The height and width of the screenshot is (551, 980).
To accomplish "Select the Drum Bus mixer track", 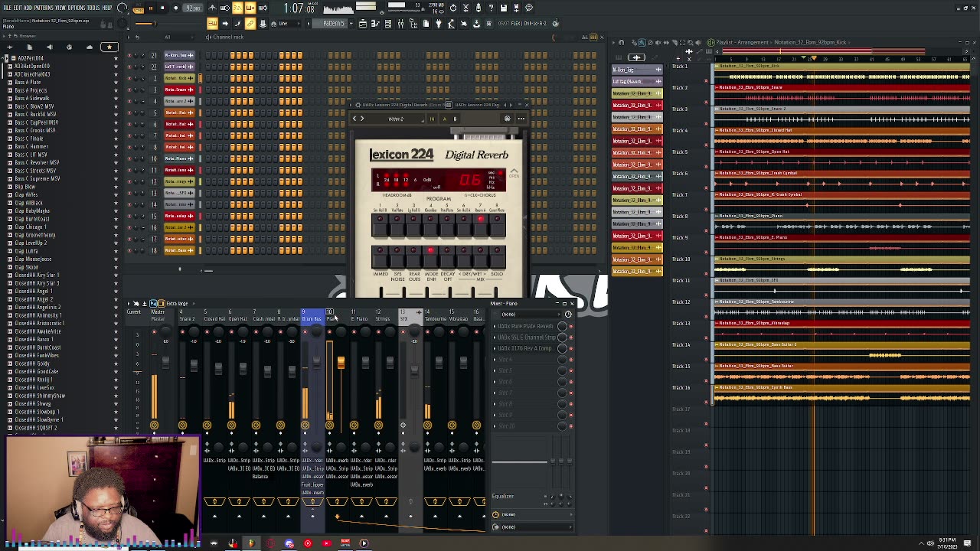I will coord(312,316).
